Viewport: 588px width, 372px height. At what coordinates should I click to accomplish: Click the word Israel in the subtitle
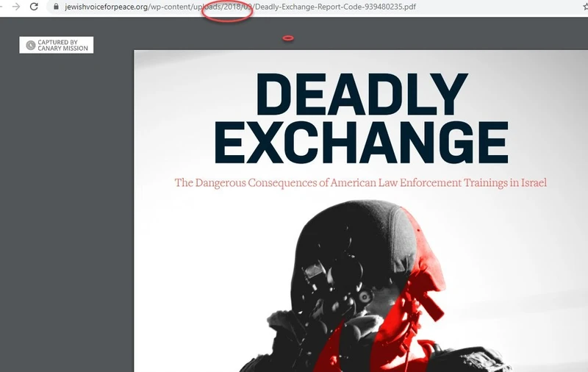click(x=530, y=182)
